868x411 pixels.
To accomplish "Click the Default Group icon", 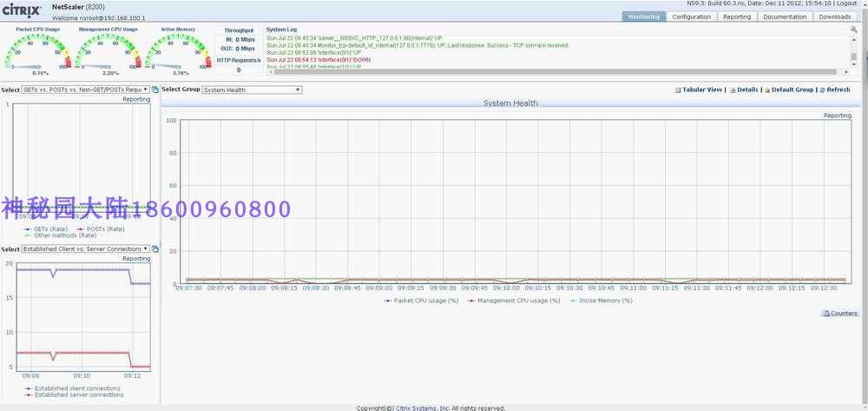I will click(x=767, y=89).
